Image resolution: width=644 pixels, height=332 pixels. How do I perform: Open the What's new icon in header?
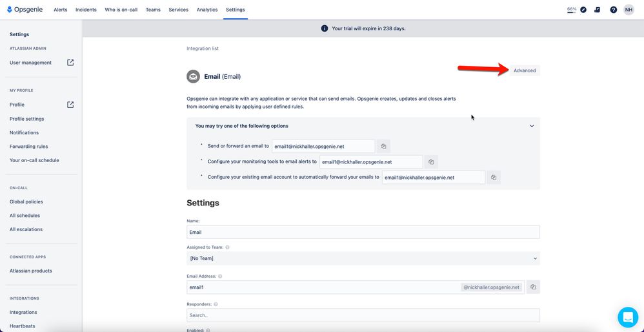click(x=597, y=10)
